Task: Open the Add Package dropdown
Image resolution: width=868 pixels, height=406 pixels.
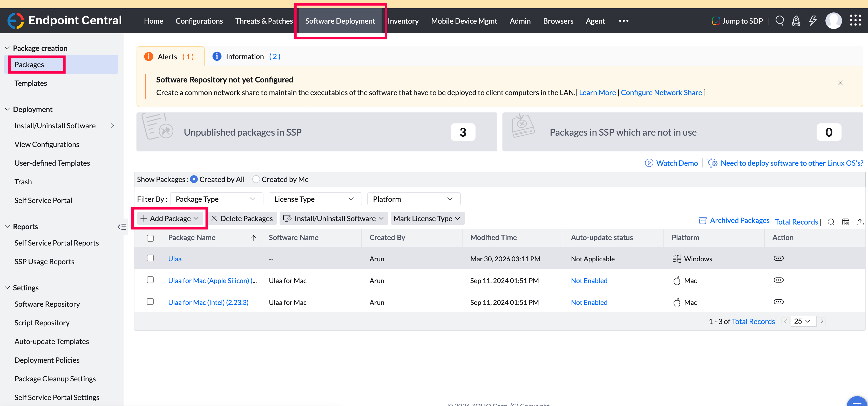Action: [170, 219]
